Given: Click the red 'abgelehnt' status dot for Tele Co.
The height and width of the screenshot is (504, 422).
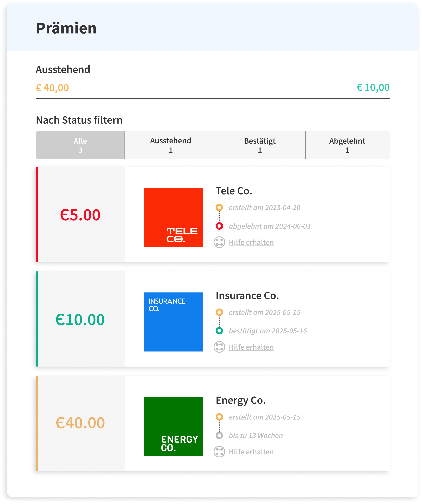Looking at the screenshot, I should click(219, 226).
